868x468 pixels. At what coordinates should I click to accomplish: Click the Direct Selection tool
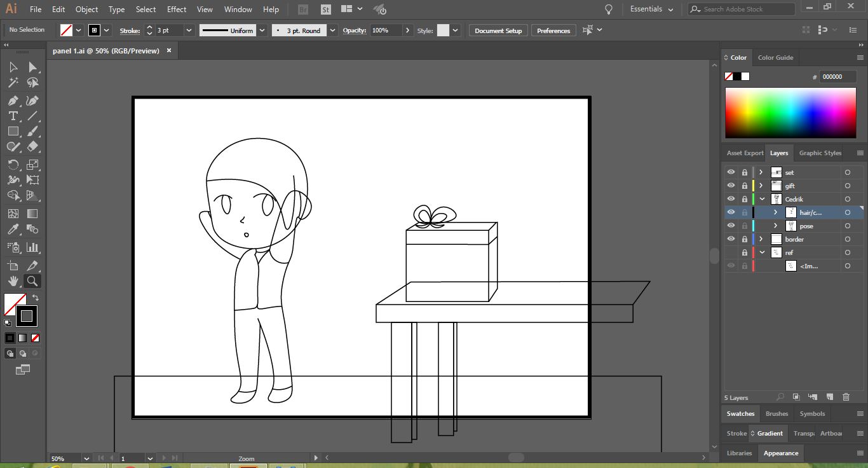click(x=32, y=67)
